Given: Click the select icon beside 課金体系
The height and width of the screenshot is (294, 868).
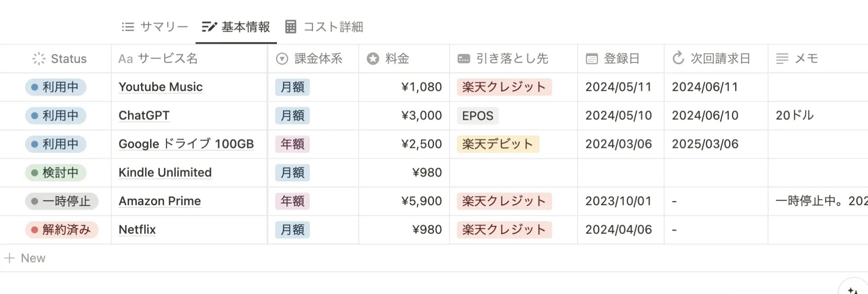Looking at the screenshot, I should 282,59.
